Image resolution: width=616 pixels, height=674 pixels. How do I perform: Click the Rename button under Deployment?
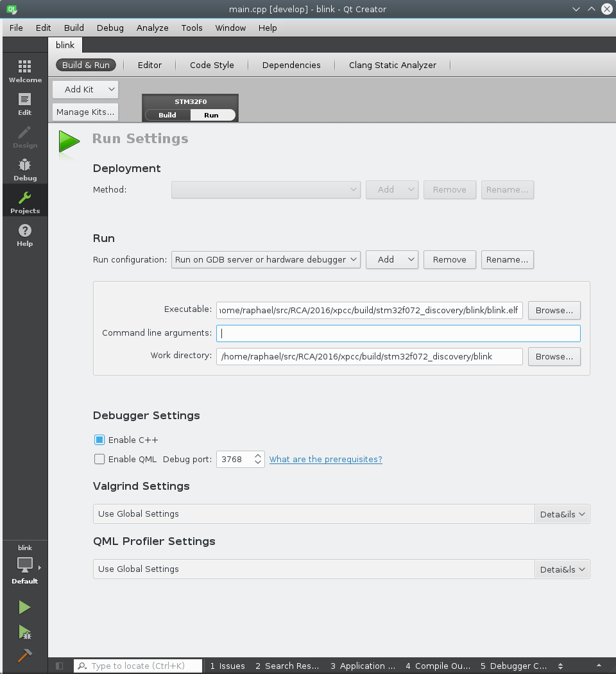click(508, 189)
